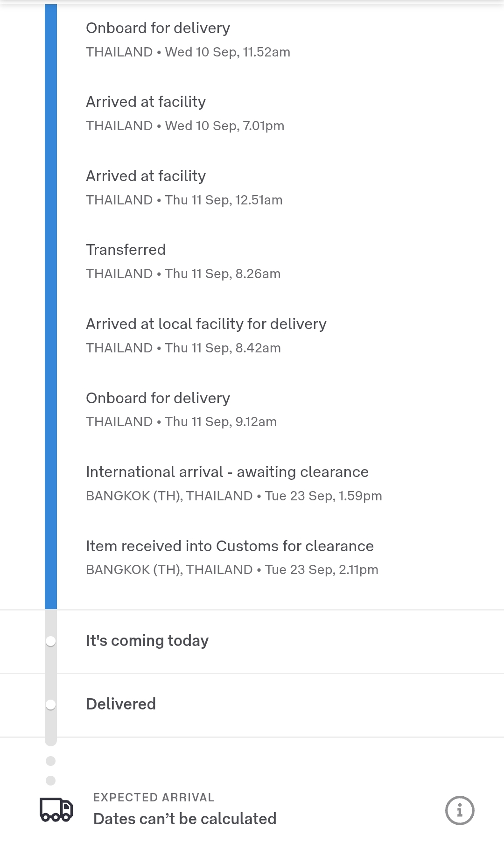Tap the lower grey dot above the truck
Image resolution: width=504 pixels, height=842 pixels.
(51, 780)
